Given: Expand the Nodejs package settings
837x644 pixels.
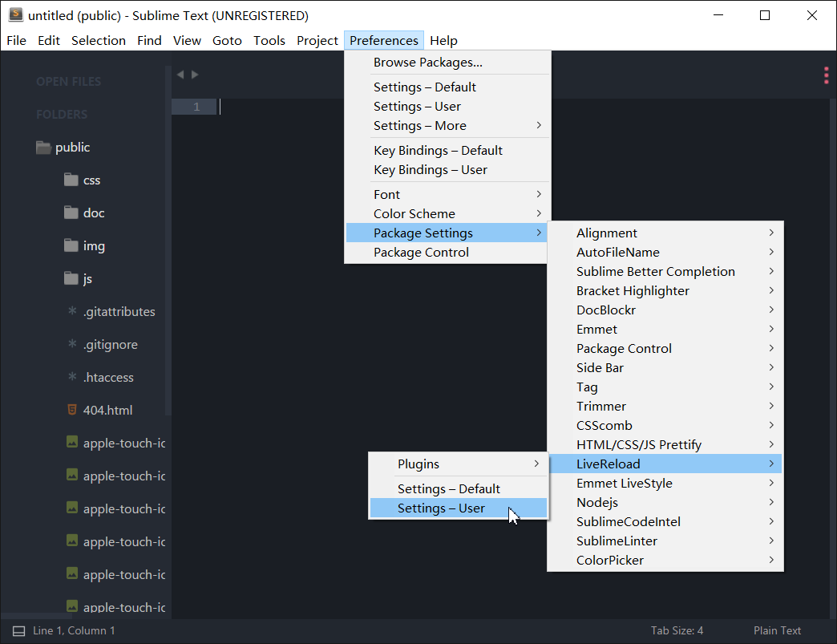Looking at the screenshot, I should pos(665,503).
